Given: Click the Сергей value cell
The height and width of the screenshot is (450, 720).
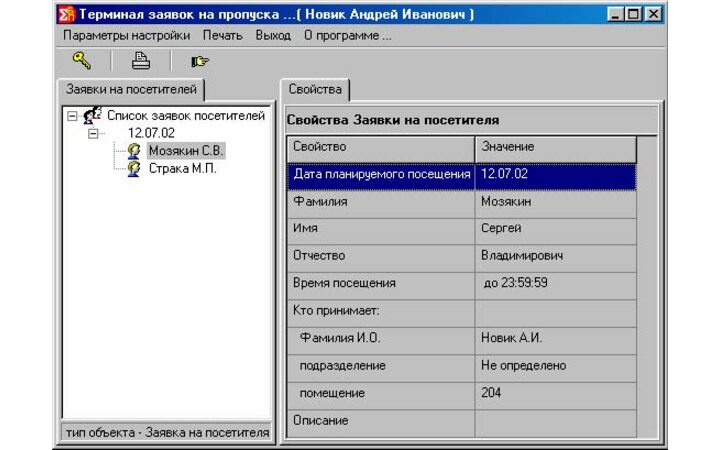Looking at the screenshot, I should tap(556, 231).
